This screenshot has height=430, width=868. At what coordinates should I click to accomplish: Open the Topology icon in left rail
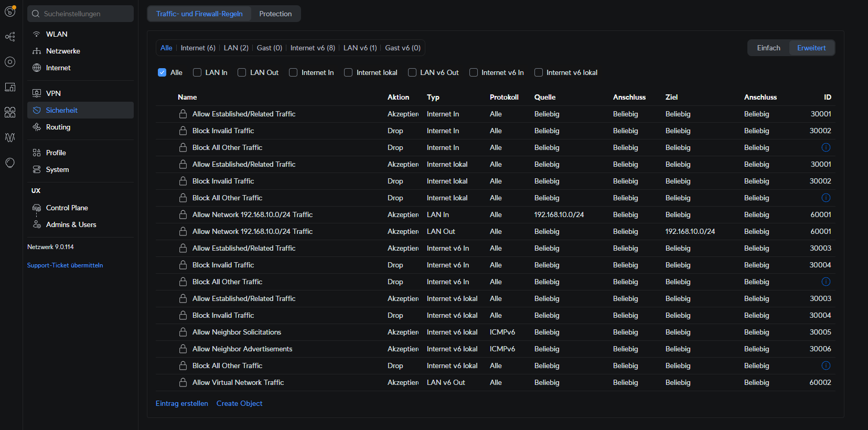click(x=10, y=37)
